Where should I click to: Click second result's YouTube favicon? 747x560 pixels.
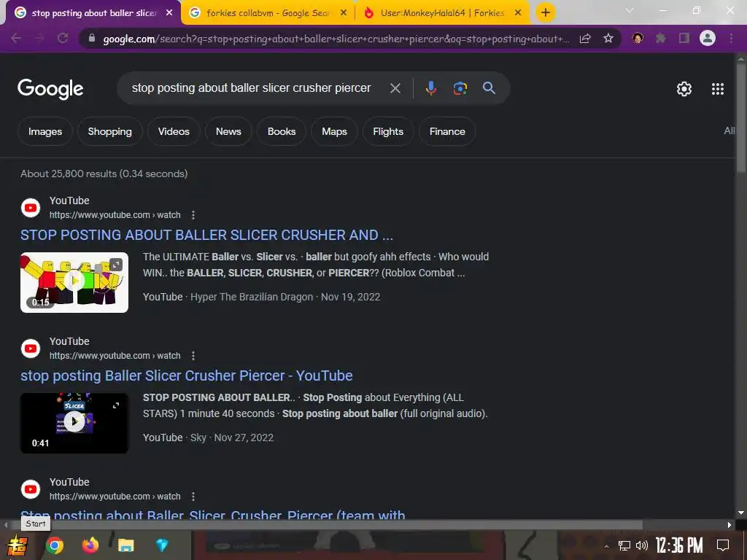point(31,349)
